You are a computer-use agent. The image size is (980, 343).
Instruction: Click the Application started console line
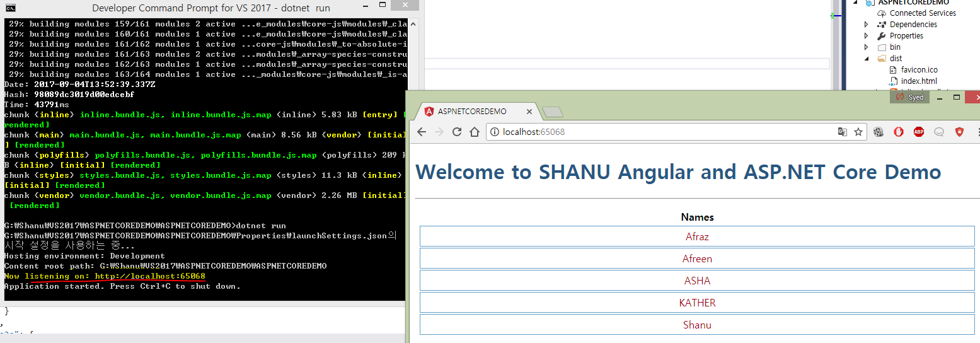pyautogui.click(x=122, y=286)
